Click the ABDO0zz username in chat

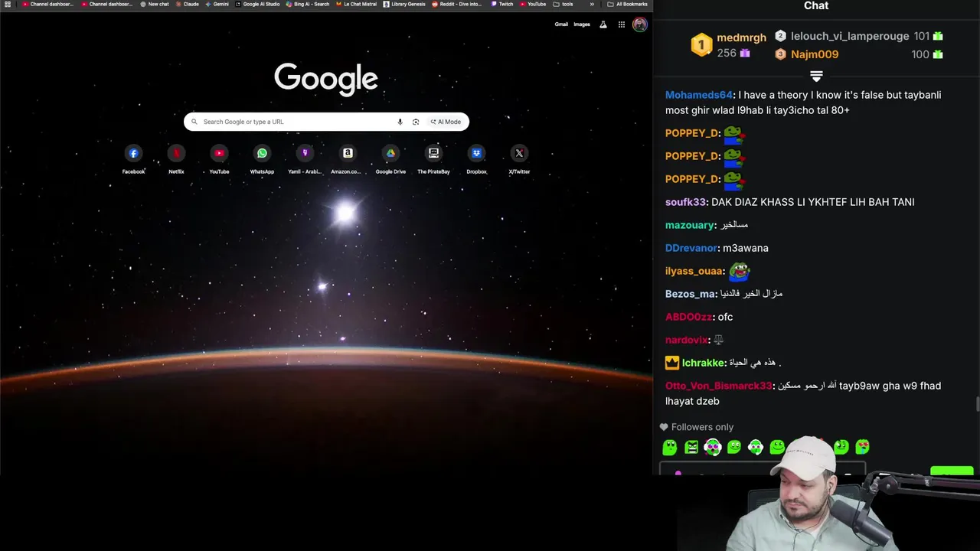coord(688,317)
